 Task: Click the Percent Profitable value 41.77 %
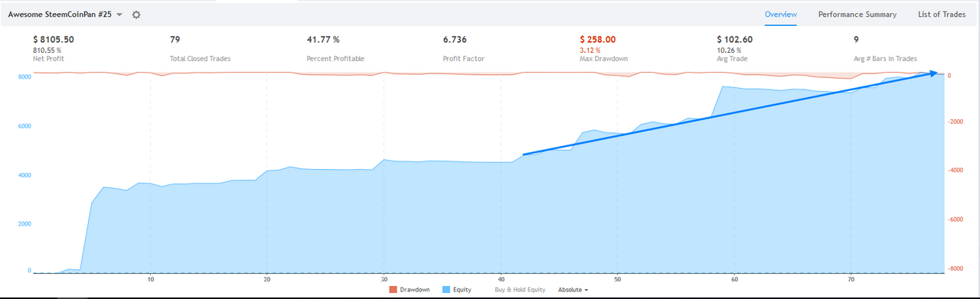[322, 39]
